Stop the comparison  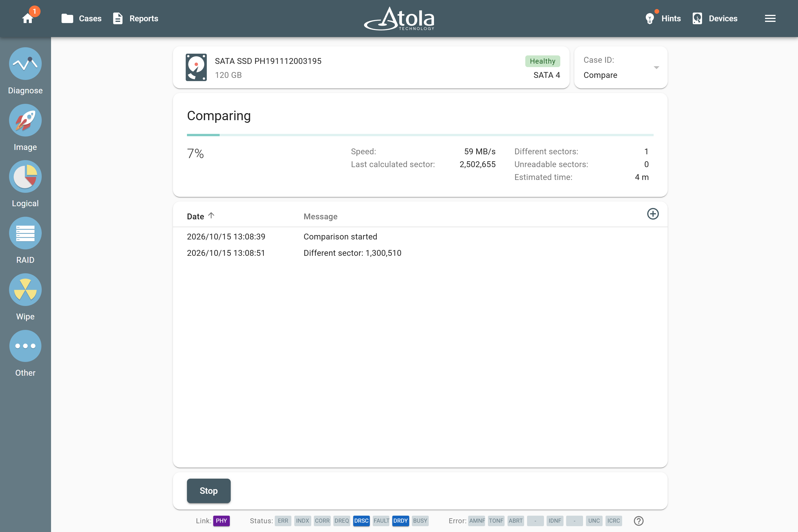click(x=209, y=491)
